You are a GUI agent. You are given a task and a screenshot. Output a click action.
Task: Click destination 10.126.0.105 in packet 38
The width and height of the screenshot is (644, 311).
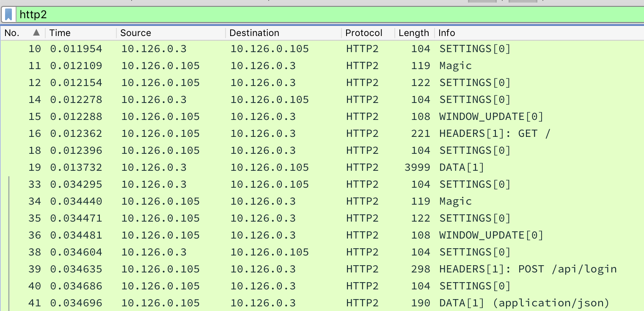click(270, 252)
